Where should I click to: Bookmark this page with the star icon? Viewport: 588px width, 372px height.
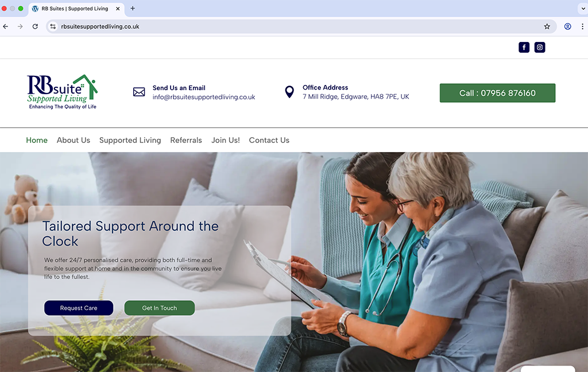[x=547, y=26]
